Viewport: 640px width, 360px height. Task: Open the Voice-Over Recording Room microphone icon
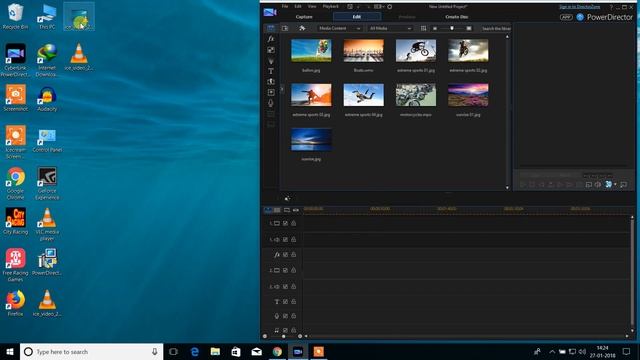tap(271, 103)
